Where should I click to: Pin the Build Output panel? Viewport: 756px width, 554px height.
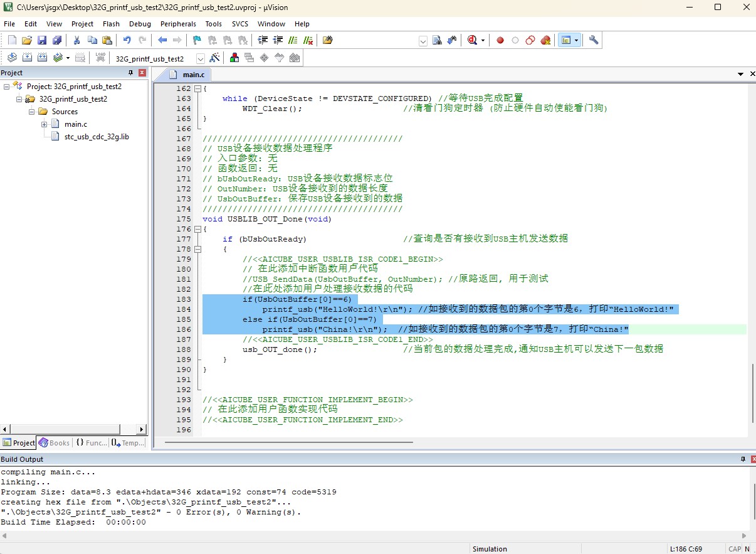coord(742,459)
